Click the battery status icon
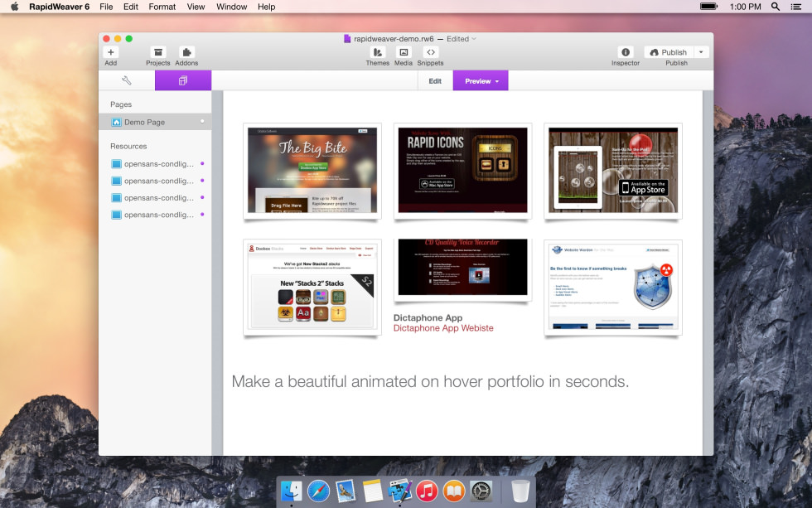 (x=709, y=7)
